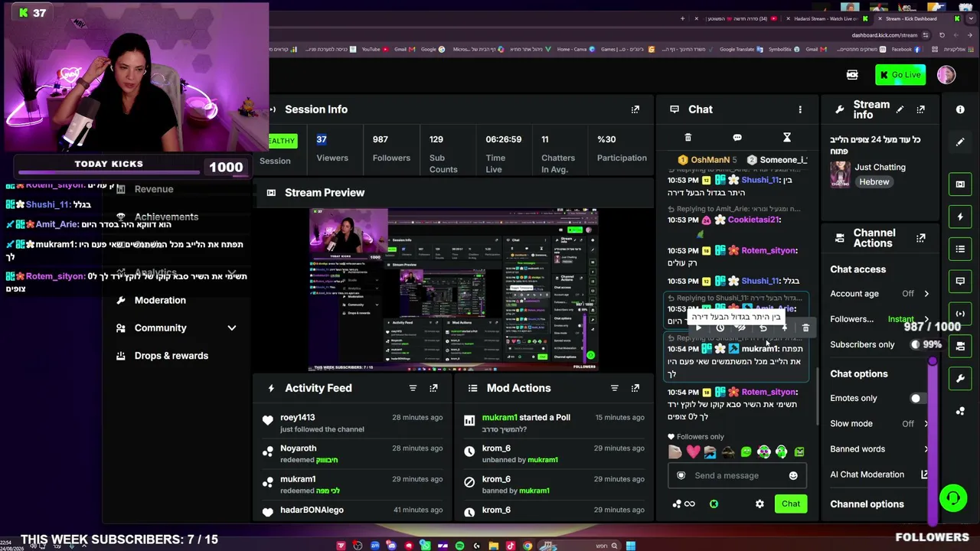Click the 987 Followers stat
980x551 pixels.
coord(391,148)
